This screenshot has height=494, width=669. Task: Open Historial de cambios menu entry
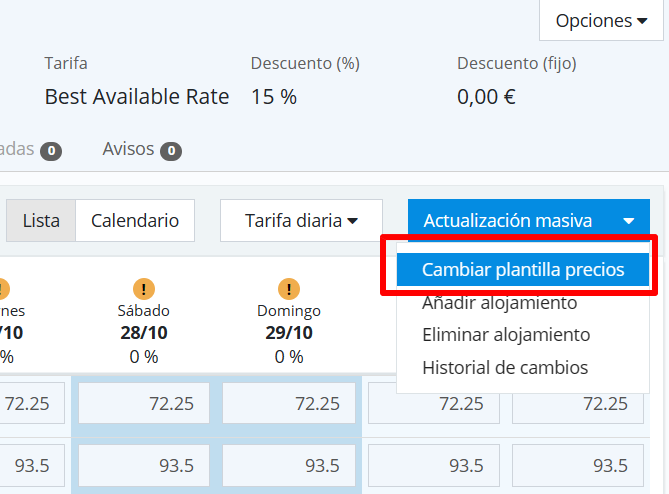505,367
